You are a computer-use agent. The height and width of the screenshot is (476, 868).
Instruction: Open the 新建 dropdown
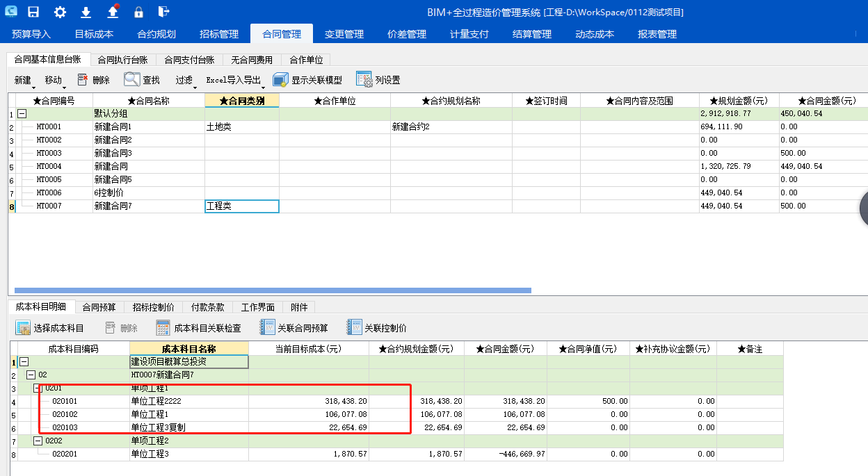pyautogui.click(x=24, y=81)
